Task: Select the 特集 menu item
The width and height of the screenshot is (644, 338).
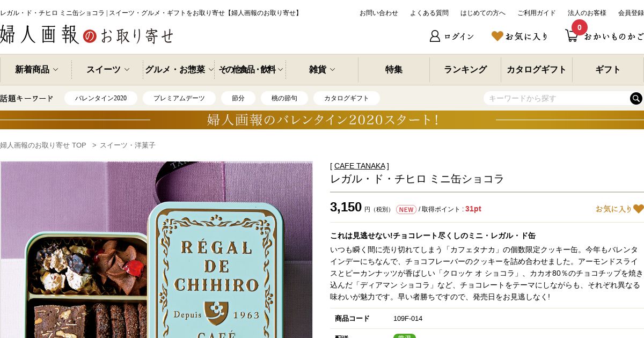Action: click(x=394, y=69)
